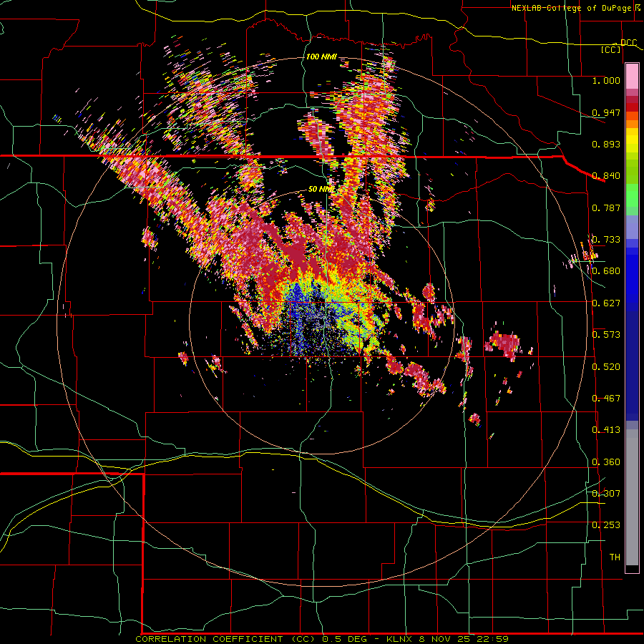The image size is (644, 644).
Task: Click the 50 NMI range ring label
Action: coord(321,189)
